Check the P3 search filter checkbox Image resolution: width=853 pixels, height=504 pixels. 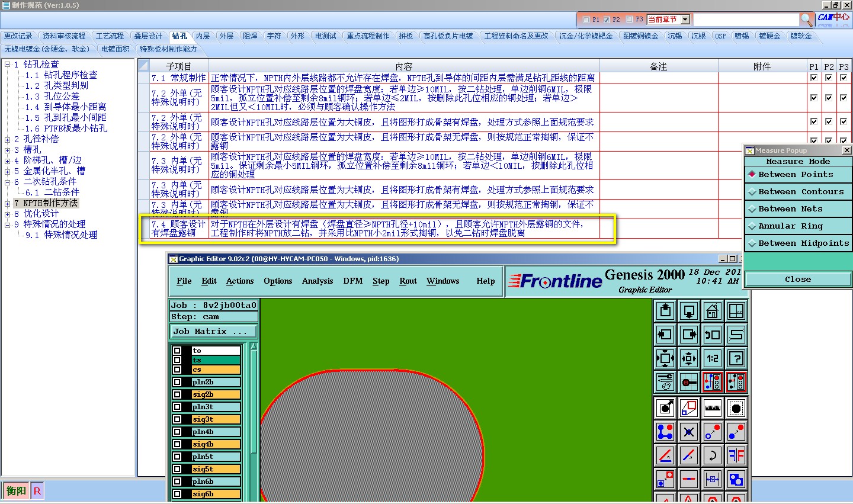click(629, 20)
